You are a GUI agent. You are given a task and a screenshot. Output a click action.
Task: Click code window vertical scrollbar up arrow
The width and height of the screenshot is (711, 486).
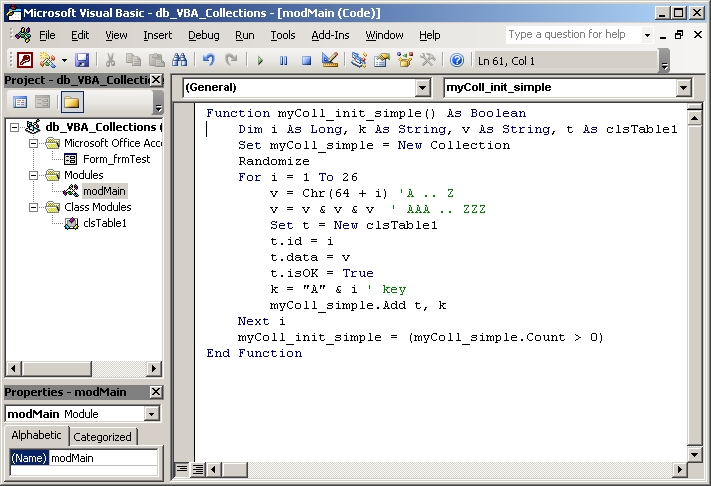[694, 118]
